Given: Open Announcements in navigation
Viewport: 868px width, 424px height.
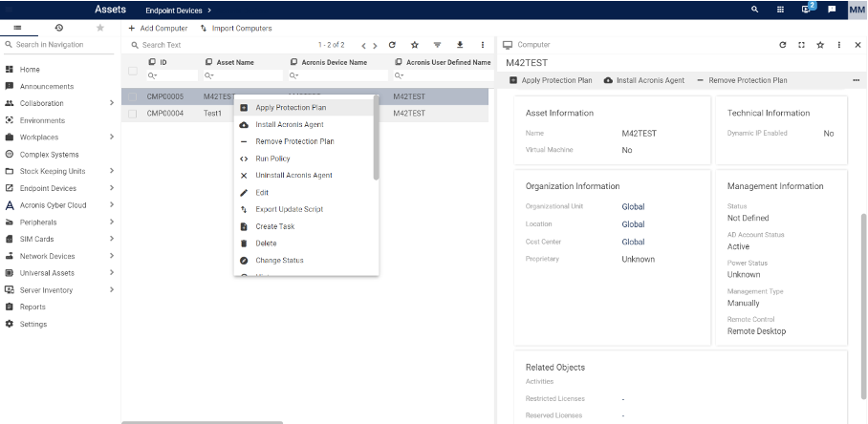Looking at the screenshot, I should (47, 86).
